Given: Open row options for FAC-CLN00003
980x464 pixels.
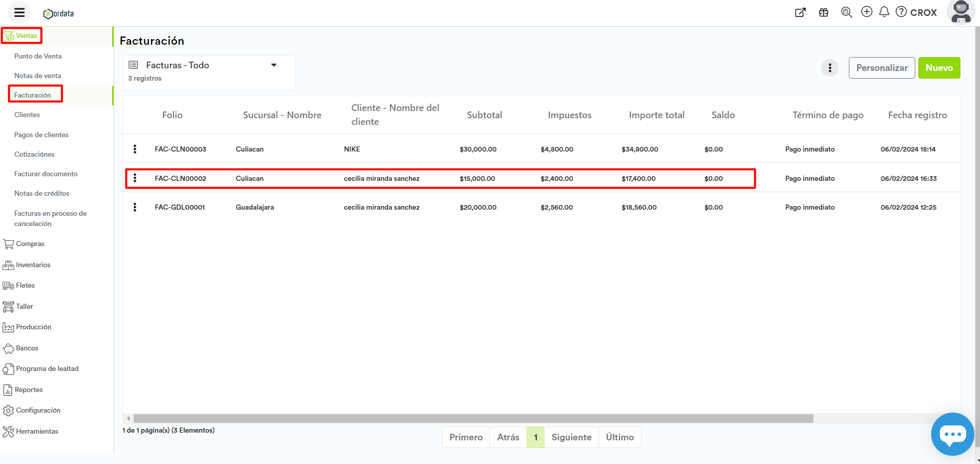Looking at the screenshot, I should (x=135, y=149).
